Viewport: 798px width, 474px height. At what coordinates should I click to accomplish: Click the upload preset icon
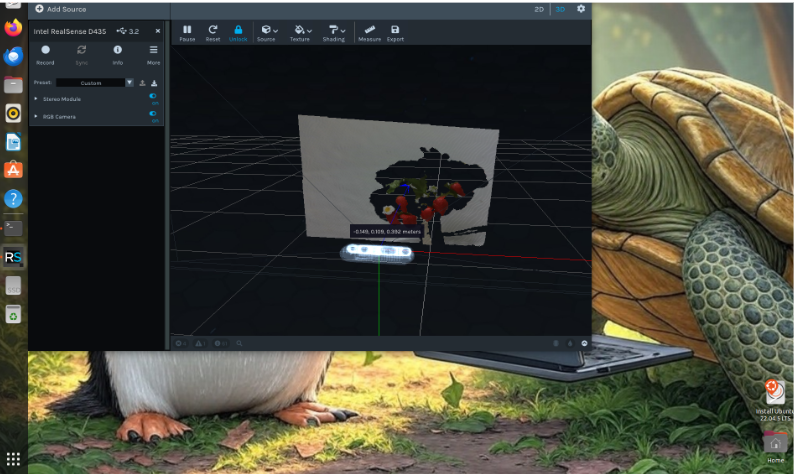(142, 82)
